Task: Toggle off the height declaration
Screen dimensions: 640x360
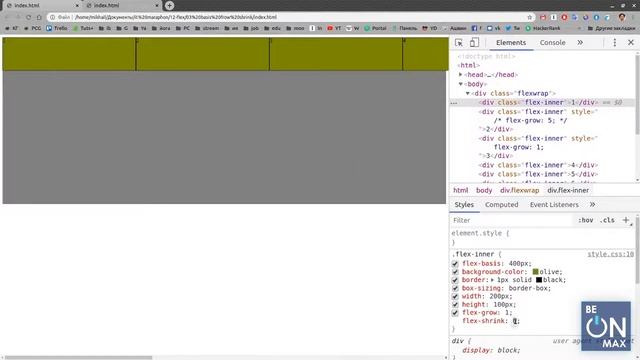Action: click(x=455, y=304)
